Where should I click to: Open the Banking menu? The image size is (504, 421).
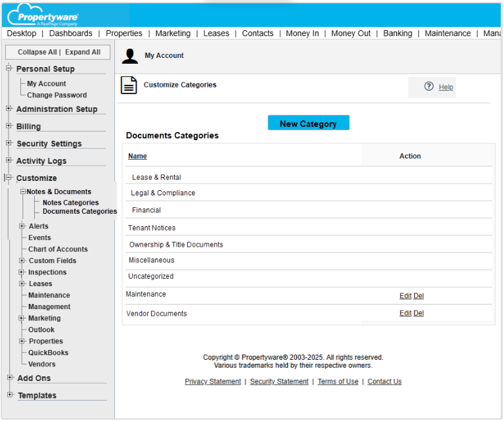click(x=398, y=34)
